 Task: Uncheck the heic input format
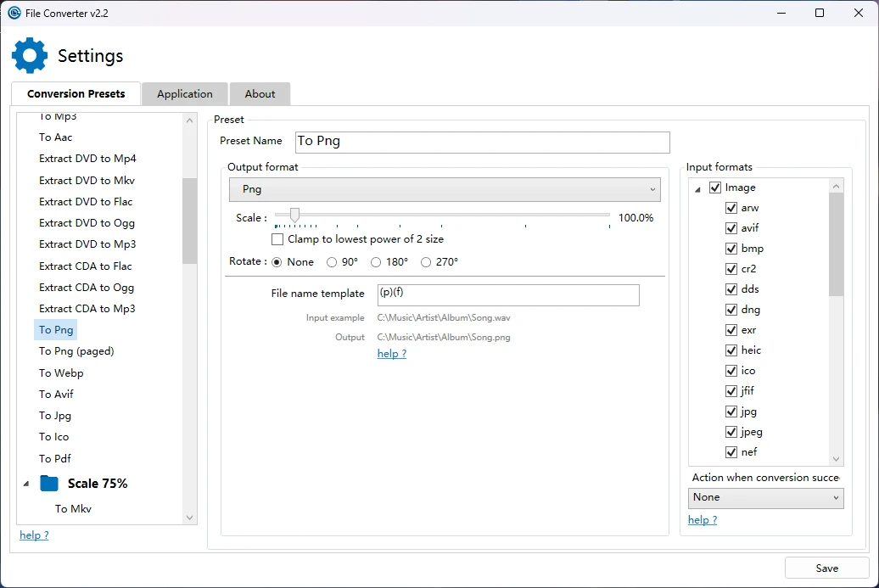click(731, 350)
